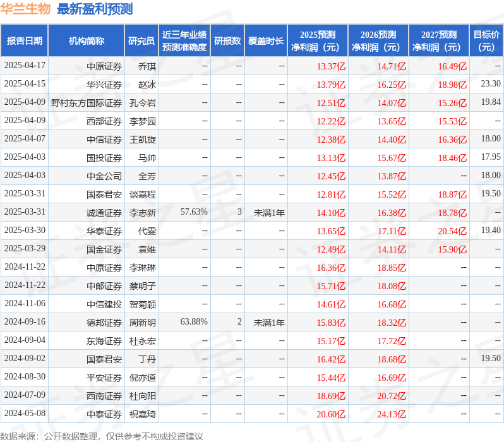Click the 近三年业绩预测准确度 column header
The width and height of the screenshot is (504, 442).
184,40
